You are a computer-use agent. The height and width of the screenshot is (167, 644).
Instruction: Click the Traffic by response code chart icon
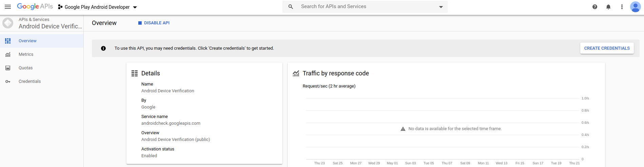pyautogui.click(x=296, y=73)
